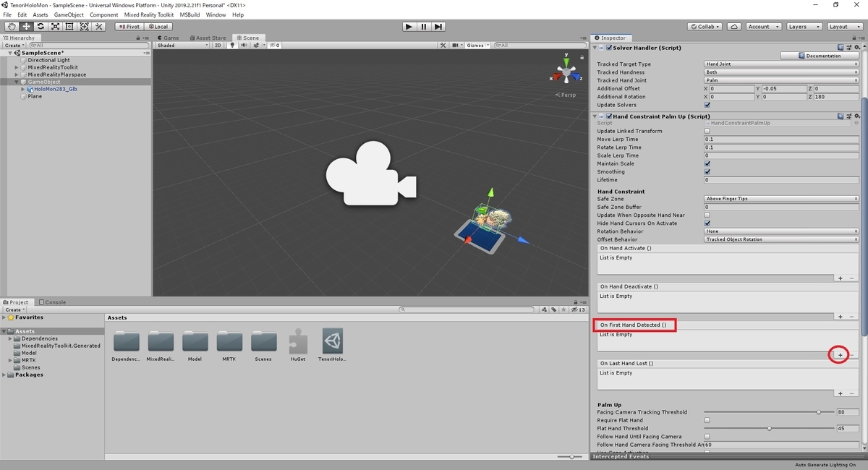Toggle Hand Constraint Palm Up enabled checkbox

(x=608, y=116)
